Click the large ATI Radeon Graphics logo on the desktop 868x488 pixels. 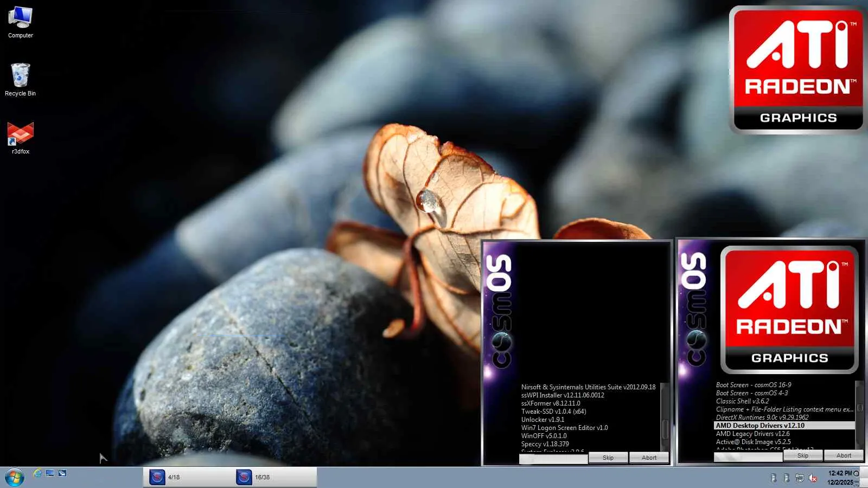798,69
